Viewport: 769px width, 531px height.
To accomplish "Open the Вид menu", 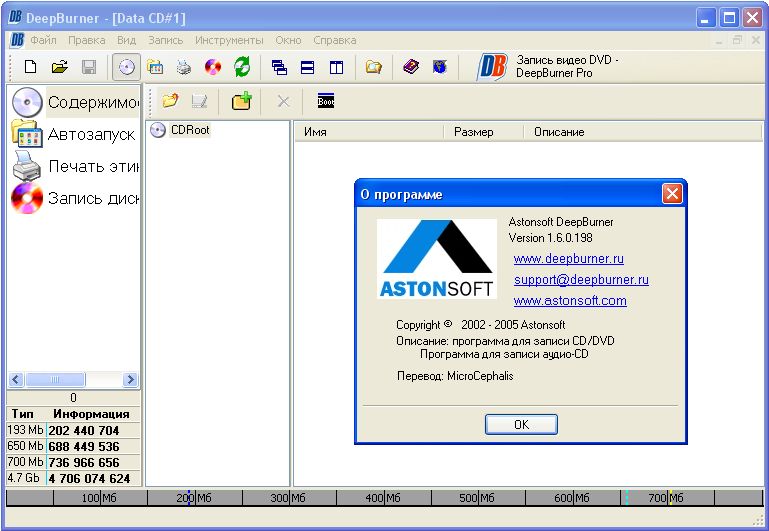I will pyautogui.click(x=127, y=40).
